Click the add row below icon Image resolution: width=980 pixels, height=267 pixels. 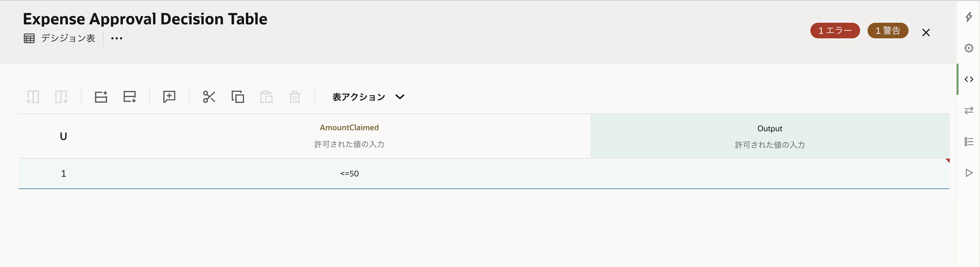point(129,96)
